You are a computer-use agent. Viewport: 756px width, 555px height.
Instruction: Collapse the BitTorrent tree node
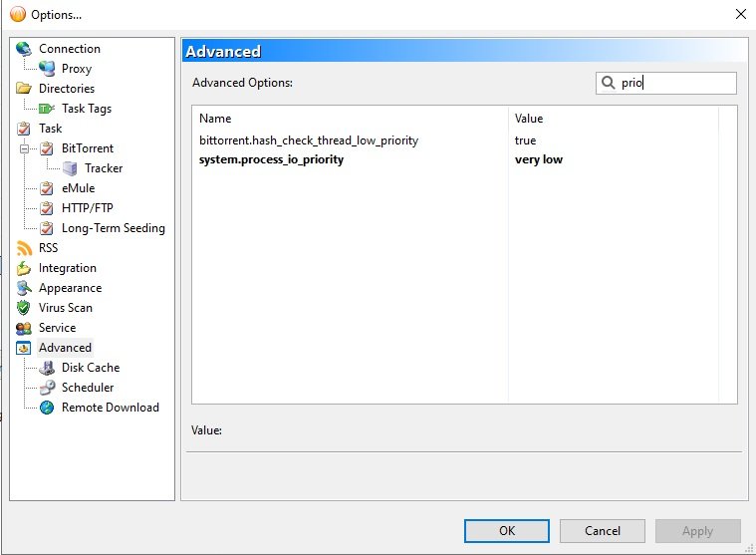click(24, 148)
